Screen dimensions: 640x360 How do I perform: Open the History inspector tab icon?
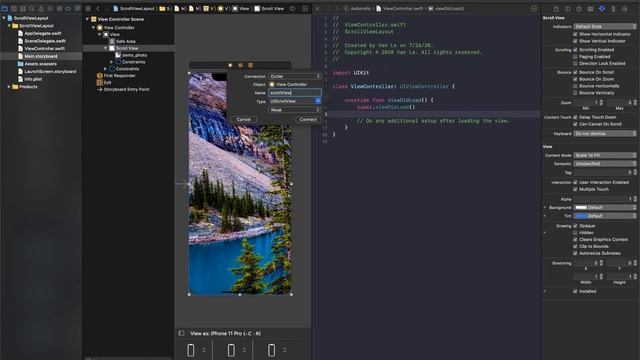568,9
